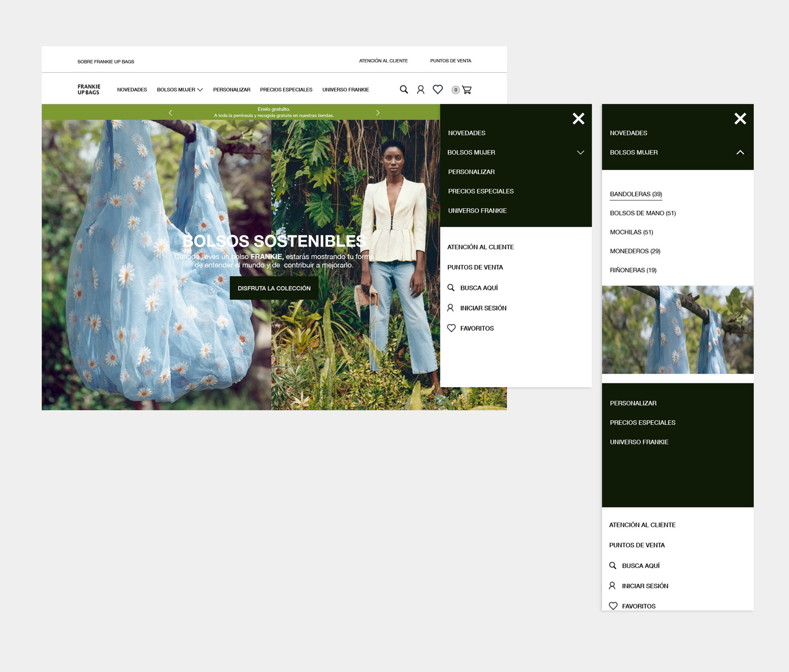Click heart icon beside FAVORITOS in right panel
Image resolution: width=789 pixels, height=672 pixels.
pyautogui.click(x=613, y=606)
